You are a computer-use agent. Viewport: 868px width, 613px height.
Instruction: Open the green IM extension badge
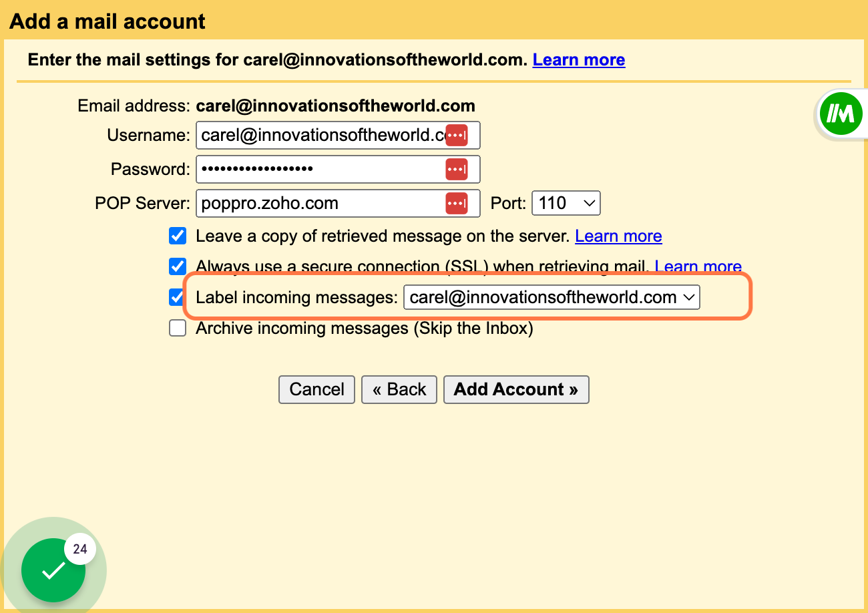(840, 114)
